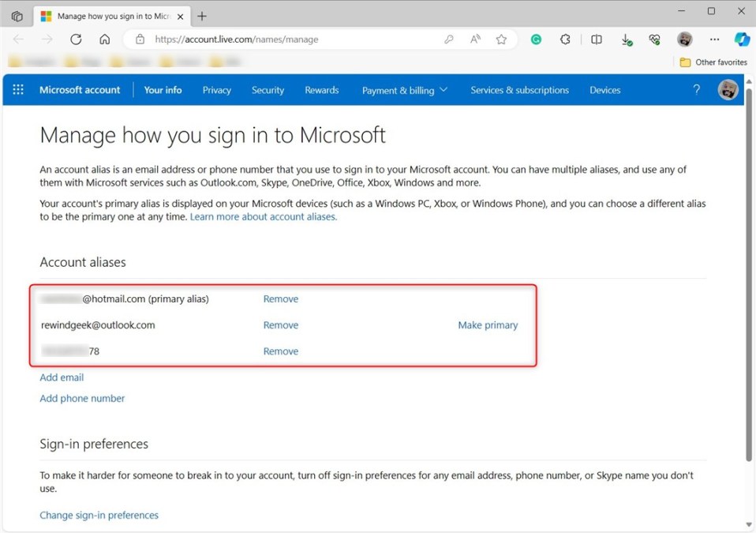756x533 pixels.
Task: Open the Extensions puzzle icon
Action: (x=565, y=39)
